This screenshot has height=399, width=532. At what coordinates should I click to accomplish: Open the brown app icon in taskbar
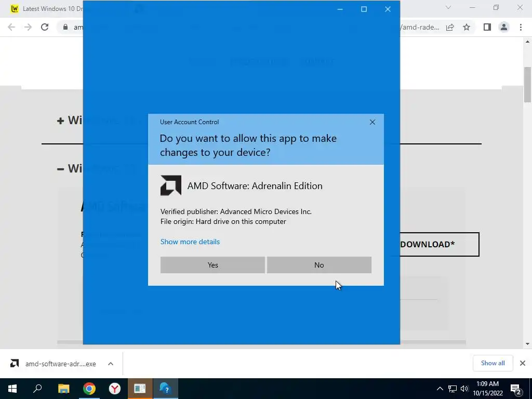coord(140,389)
